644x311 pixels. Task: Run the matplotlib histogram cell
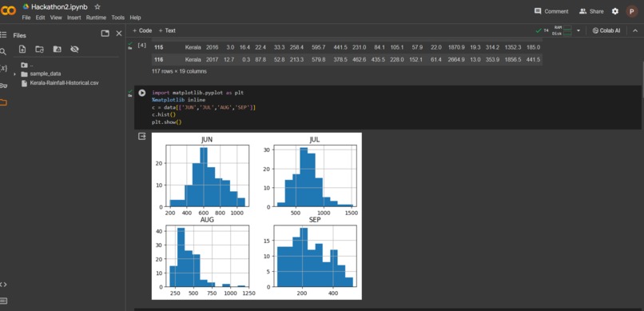tap(141, 93)
